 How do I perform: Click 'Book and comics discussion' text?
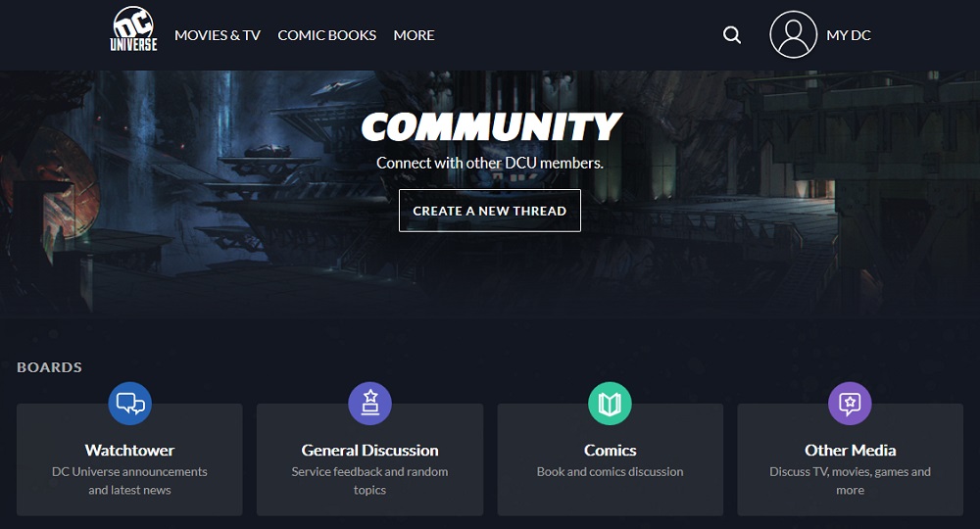610,471
